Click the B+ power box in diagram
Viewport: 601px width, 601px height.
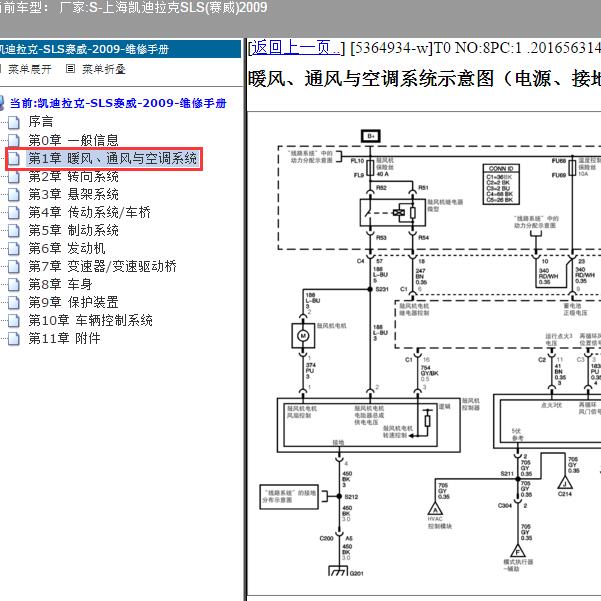371,136
